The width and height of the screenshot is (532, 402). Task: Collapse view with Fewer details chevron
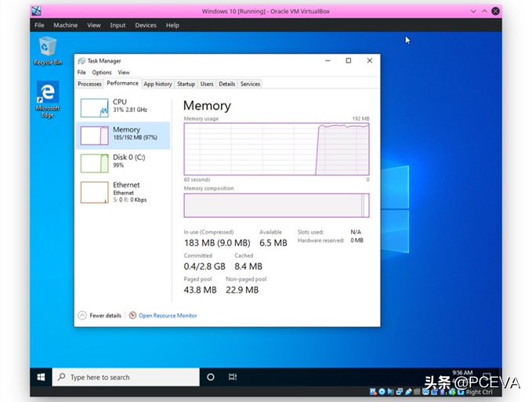pyautogui.click(x=82, y=316)
